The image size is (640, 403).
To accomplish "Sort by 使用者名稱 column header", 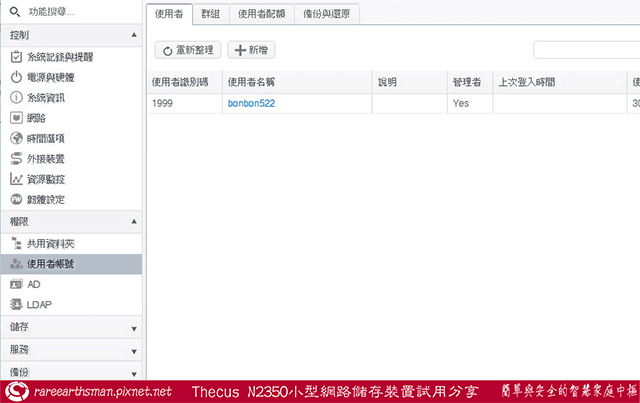I will point(297,82).
